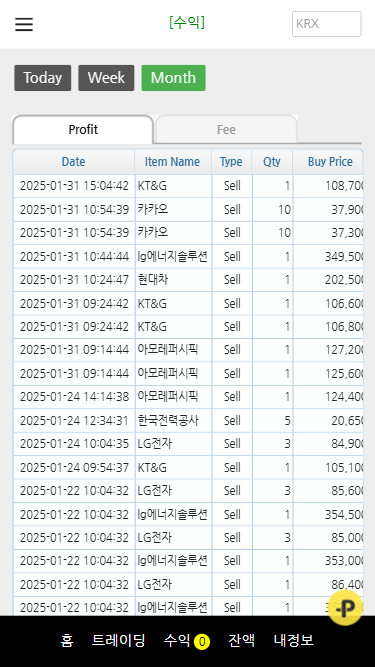Image resolution: width=375 pixels, height=667 pixels.
Task: Click the KRX search field
Action: pos(327,24)
